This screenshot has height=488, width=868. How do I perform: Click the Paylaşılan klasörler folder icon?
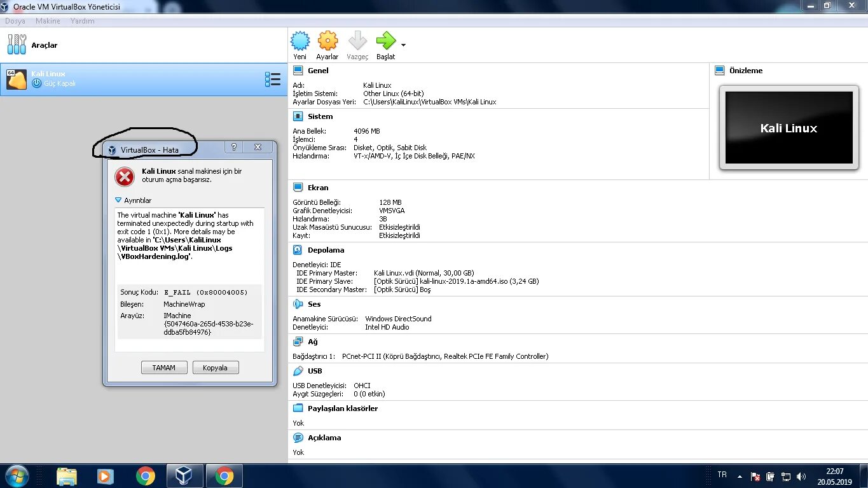(x=297, y=408)
